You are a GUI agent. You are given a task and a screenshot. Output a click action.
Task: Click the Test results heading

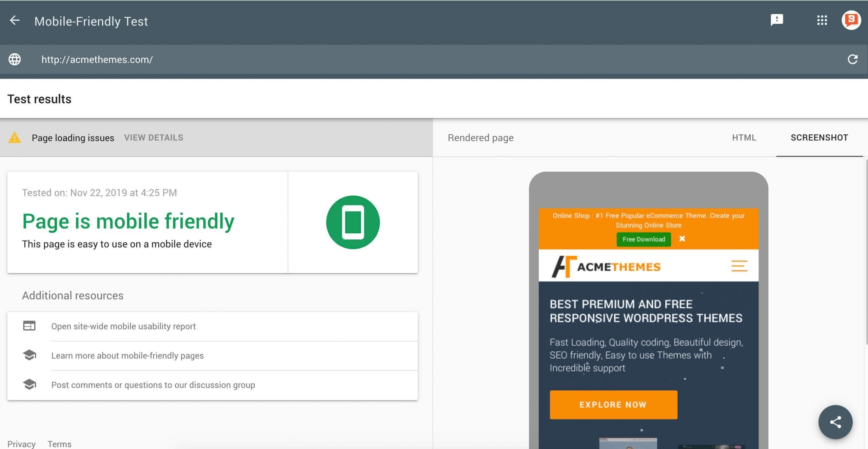coord(39,99)
